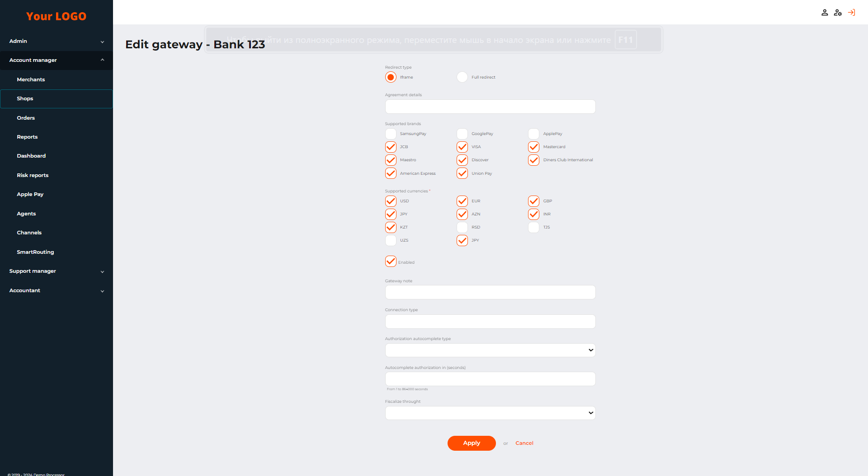Go to Merchants in the sidebar
The image size is (868, 476).
coord(31,79)
